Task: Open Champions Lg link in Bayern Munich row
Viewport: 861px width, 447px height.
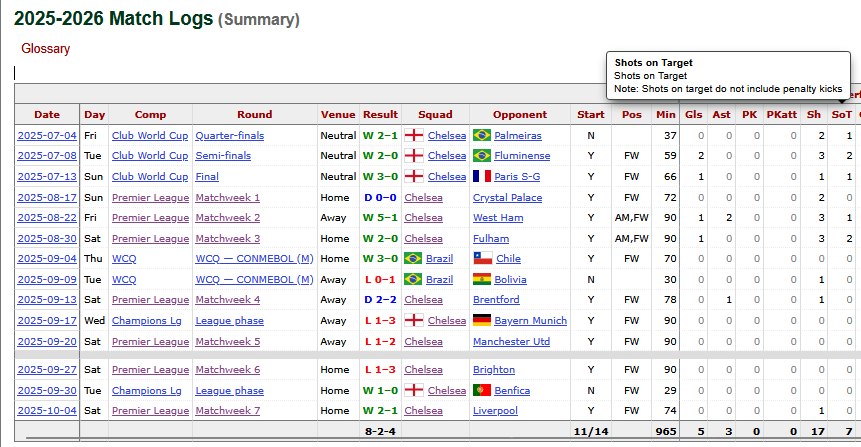Action: pos(147,321)
